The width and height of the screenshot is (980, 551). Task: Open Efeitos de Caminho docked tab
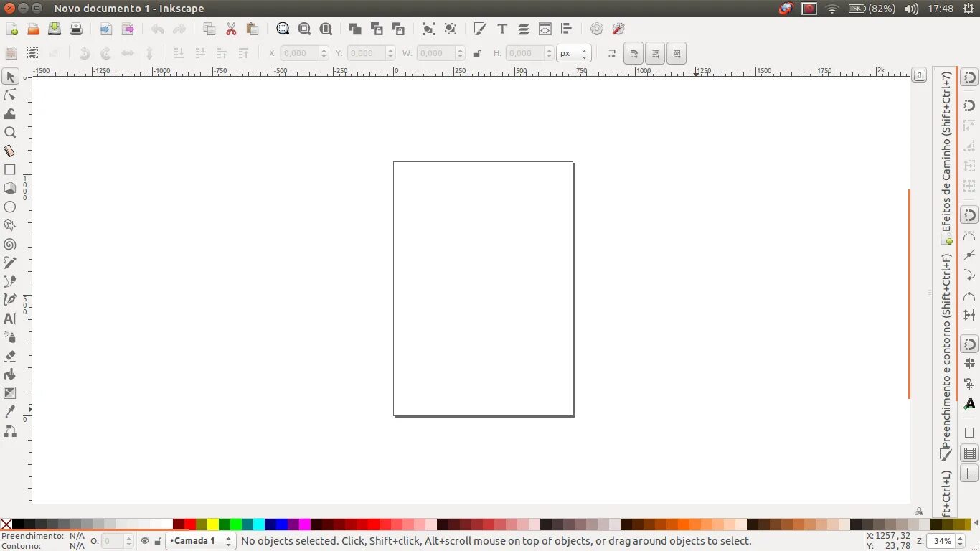click(x=946, y=158)
